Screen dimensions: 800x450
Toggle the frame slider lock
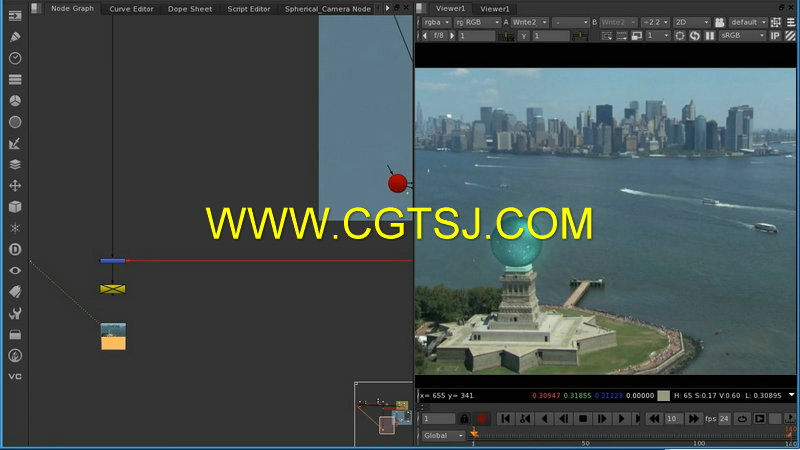464,419
